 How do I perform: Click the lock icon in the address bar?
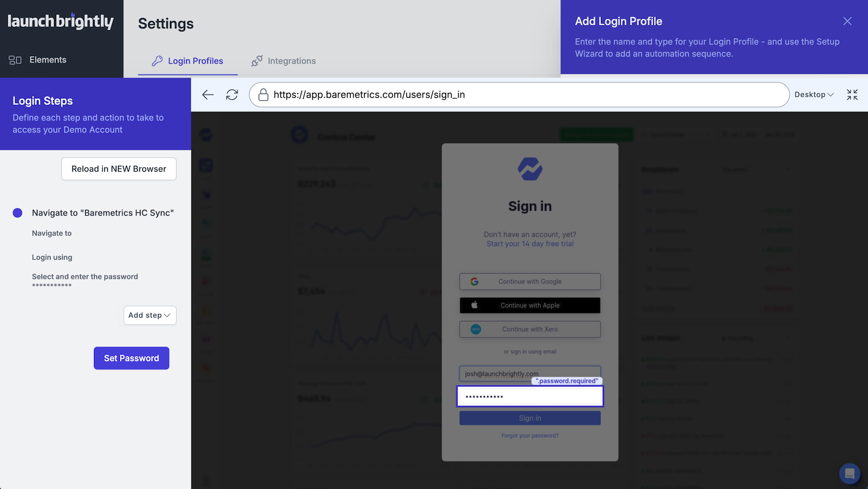click(263, 95)
